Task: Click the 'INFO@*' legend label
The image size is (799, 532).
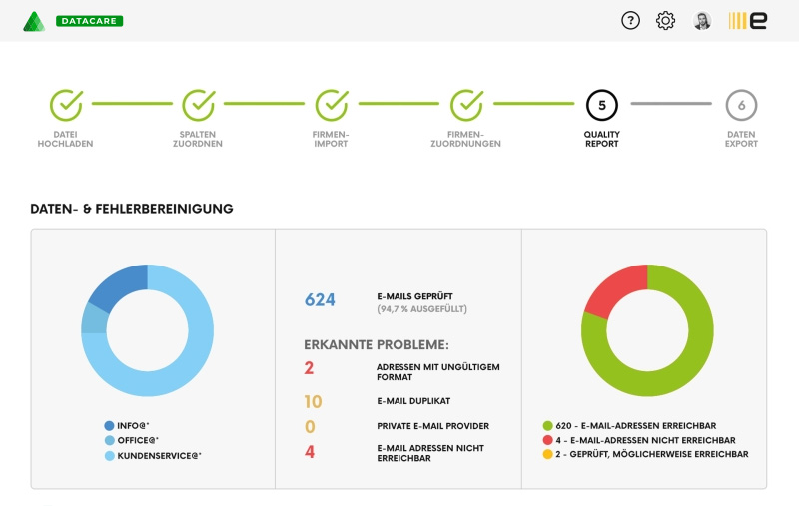Action: click(x=133, y=425)
